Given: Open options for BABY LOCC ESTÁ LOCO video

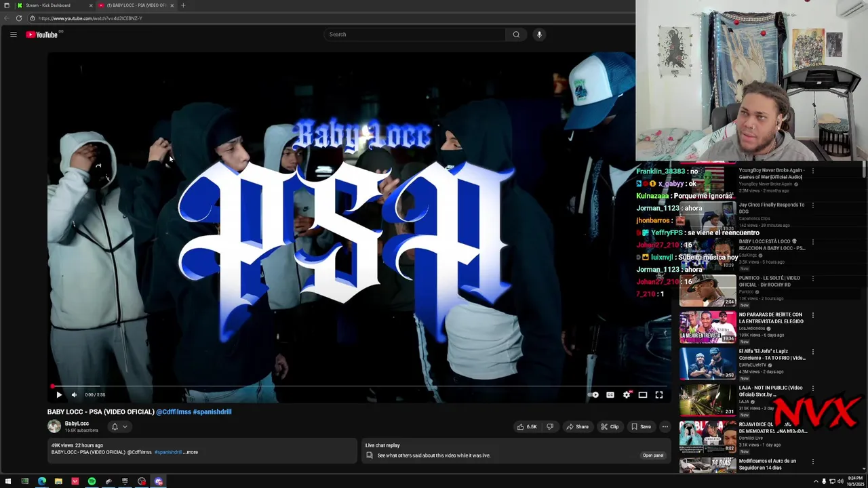Looking at the screenshot, I should tap(812, 242).
